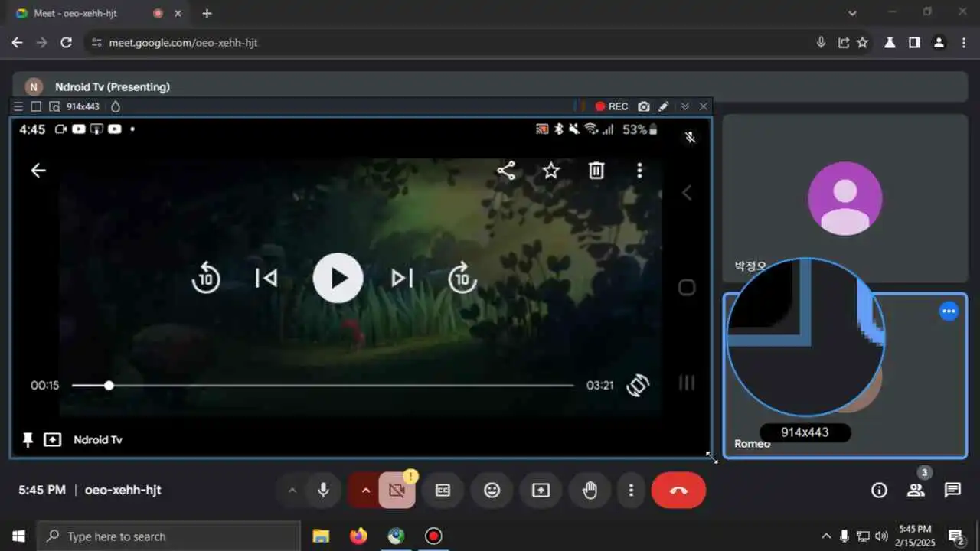980x551 pixels.
Task: Tap the Android home navigation button
Action: coord(687,288)
